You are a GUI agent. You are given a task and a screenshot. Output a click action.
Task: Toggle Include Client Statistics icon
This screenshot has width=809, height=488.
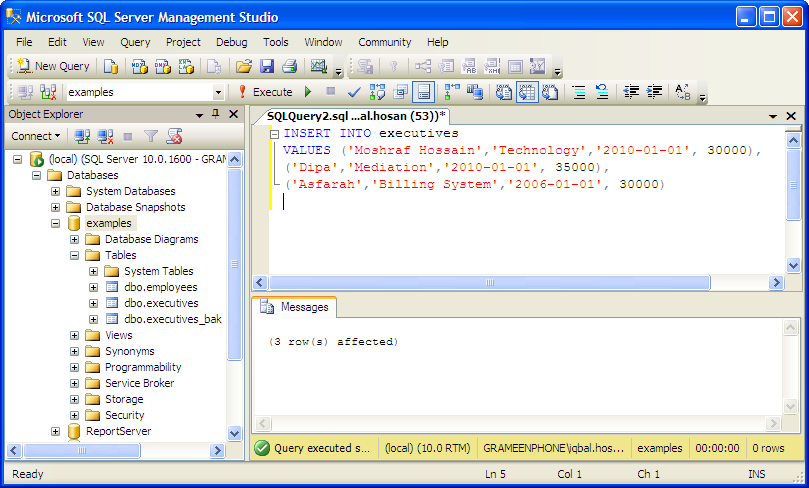475,92
